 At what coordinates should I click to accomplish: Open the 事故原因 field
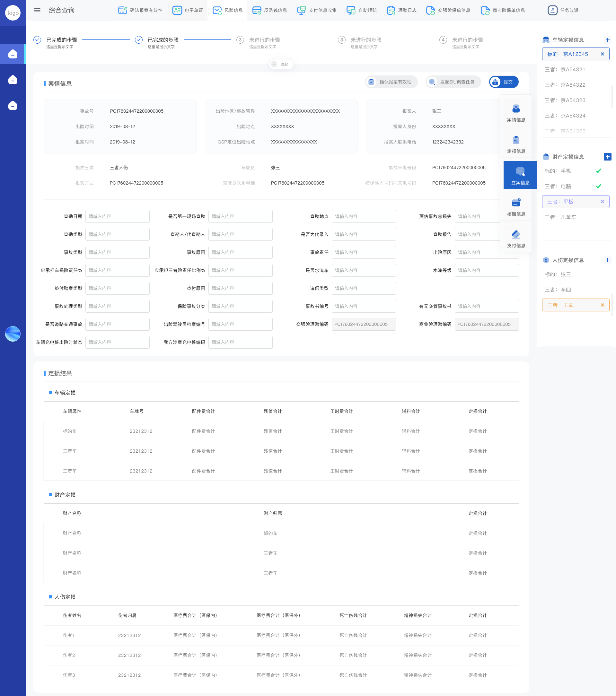tap(240, 252)
